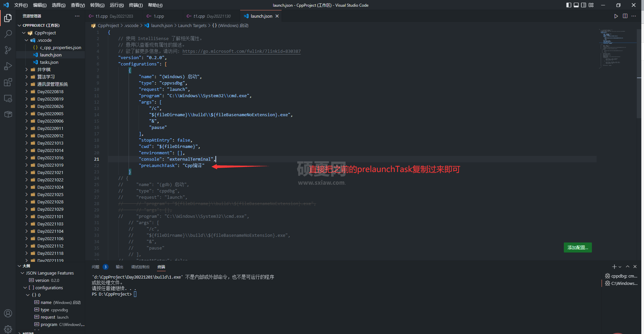Viewport: 644px width, 334px height.
Task: Toggle secondary side bar layout icon
Action: coord(584,5)
